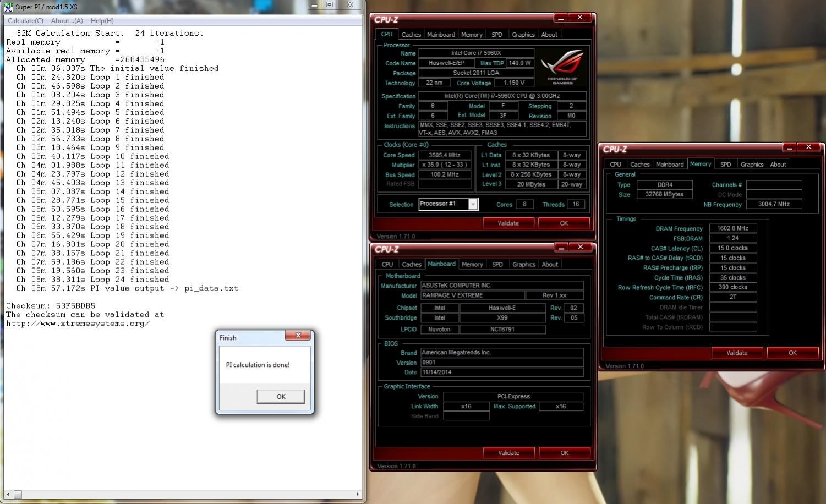Click Validate in the CPU tab window

[508, 223]
